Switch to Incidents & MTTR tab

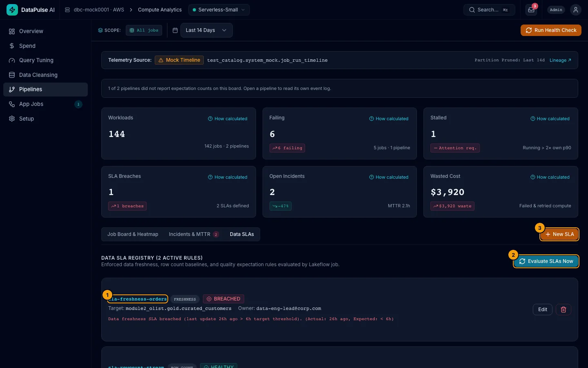tap(194, 234)
